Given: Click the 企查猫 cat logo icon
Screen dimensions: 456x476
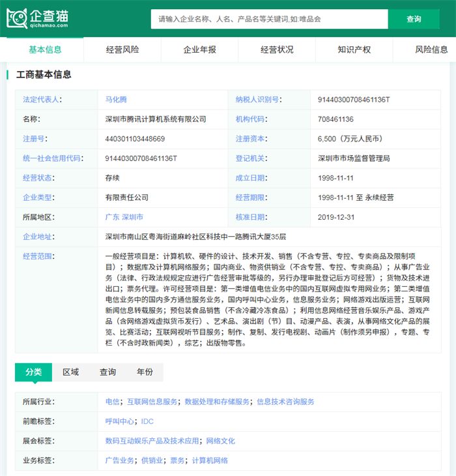Looking at the screenshot, I should 17,18.
